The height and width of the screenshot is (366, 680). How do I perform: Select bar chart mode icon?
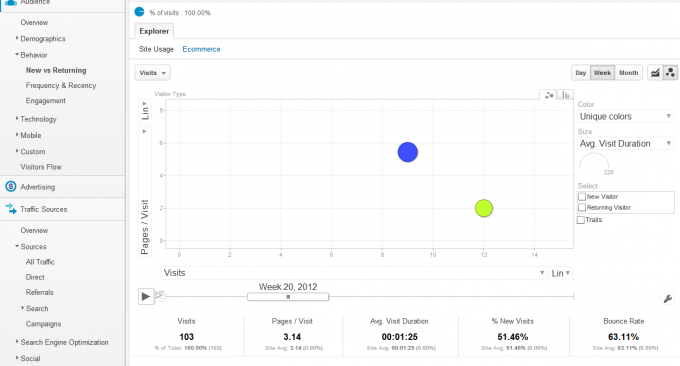coord(566,95)
